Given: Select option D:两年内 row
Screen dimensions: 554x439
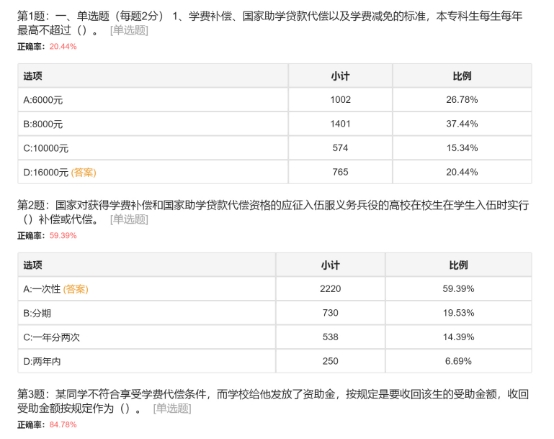Looking at the screenshot, I should point(275,361).
